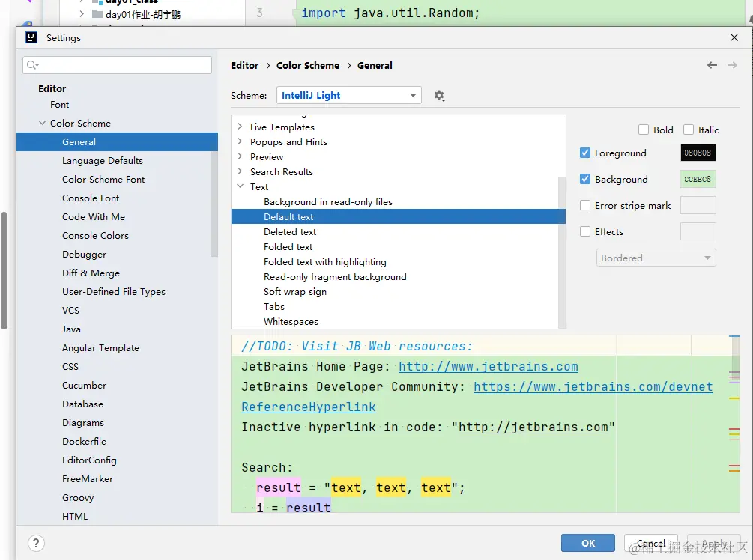Open Debugger color settings

[84, 255]
